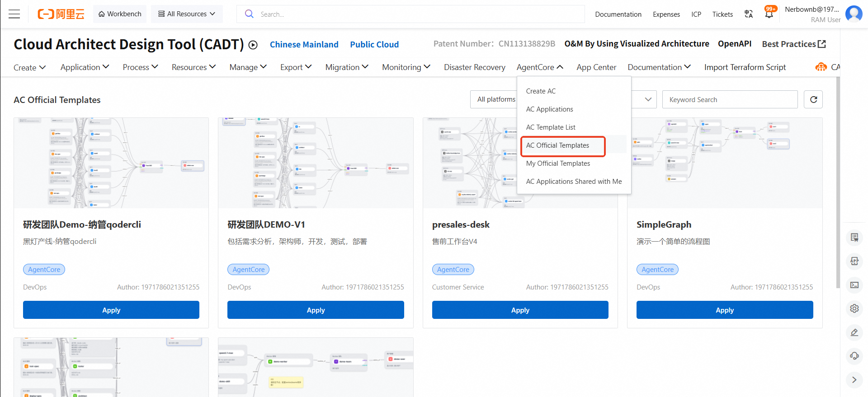Apply the presales-desk template

[520, 310]
